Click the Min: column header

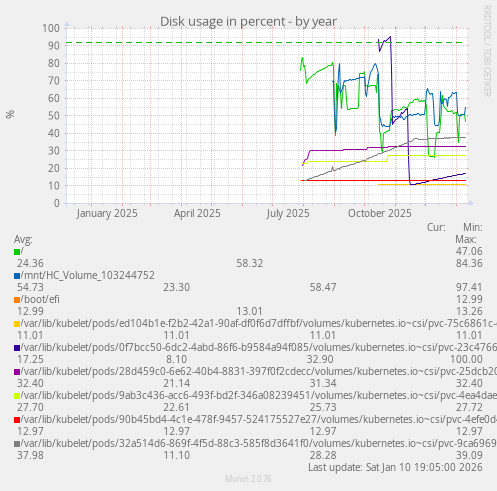click(473, 227)
